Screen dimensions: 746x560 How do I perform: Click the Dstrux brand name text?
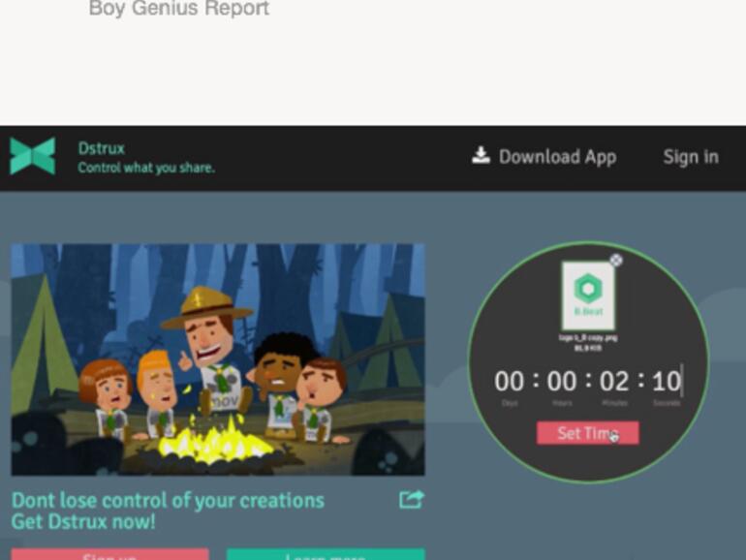click(102, 148)
